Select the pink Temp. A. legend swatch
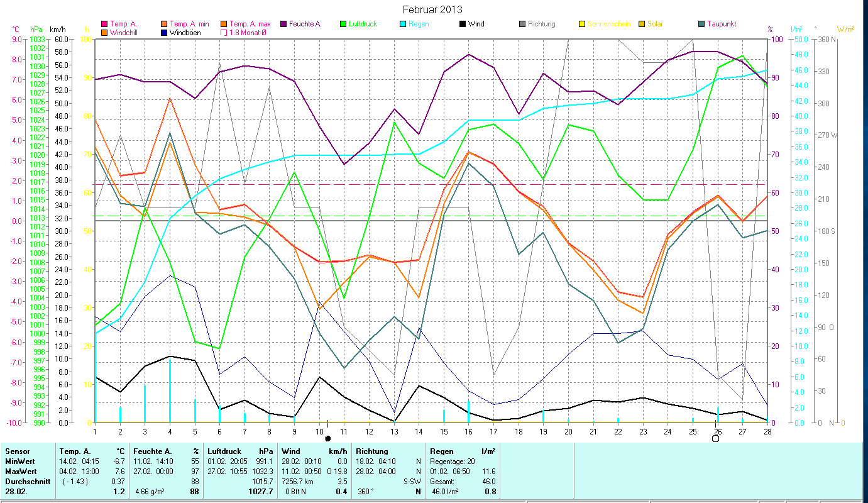Screen dimensions: 868x503 tap(104, 25)
